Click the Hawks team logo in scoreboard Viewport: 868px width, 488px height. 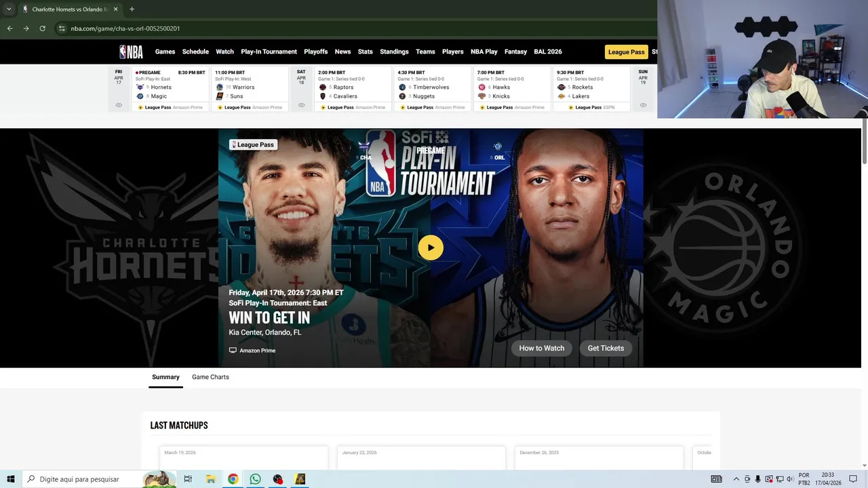tap(482, 87)
